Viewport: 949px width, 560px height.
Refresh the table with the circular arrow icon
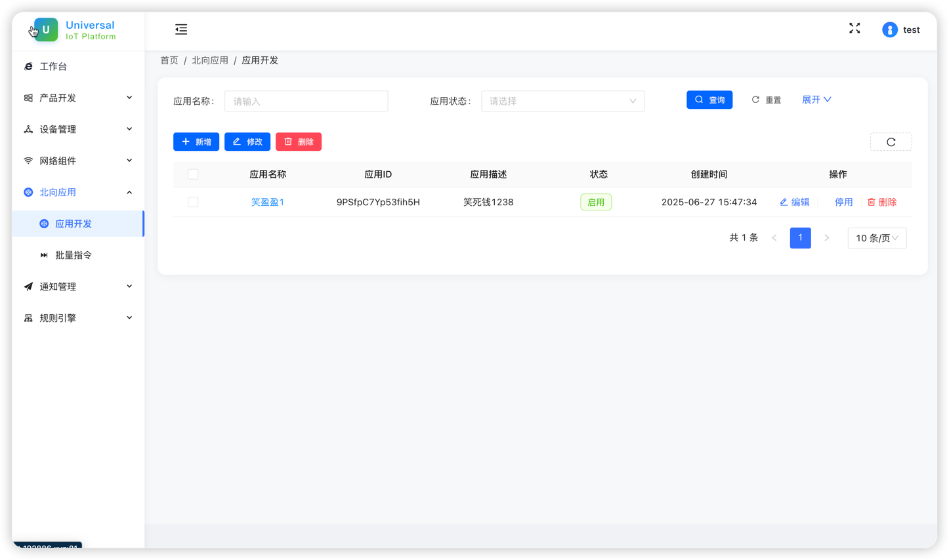click(x=891, y=142)
